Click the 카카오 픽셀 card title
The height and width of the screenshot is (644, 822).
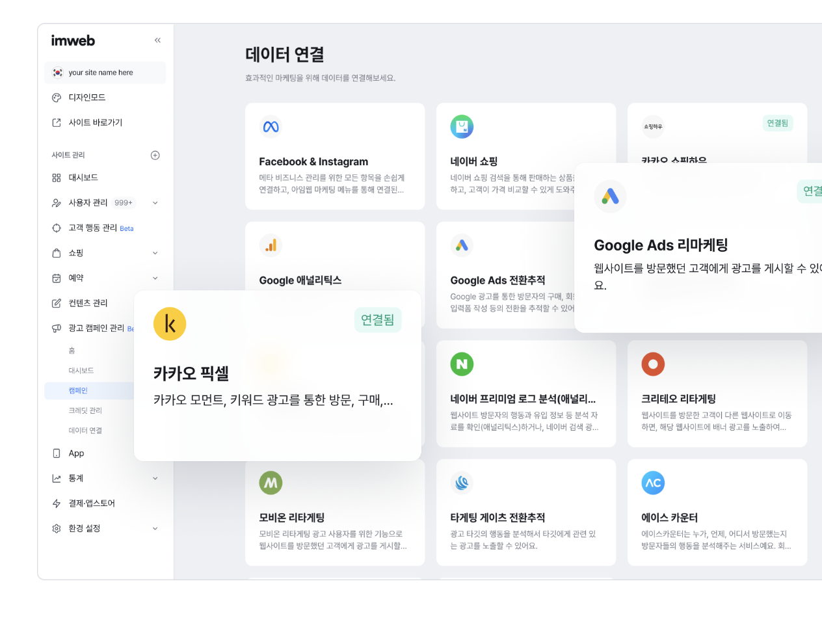(191, 373)
